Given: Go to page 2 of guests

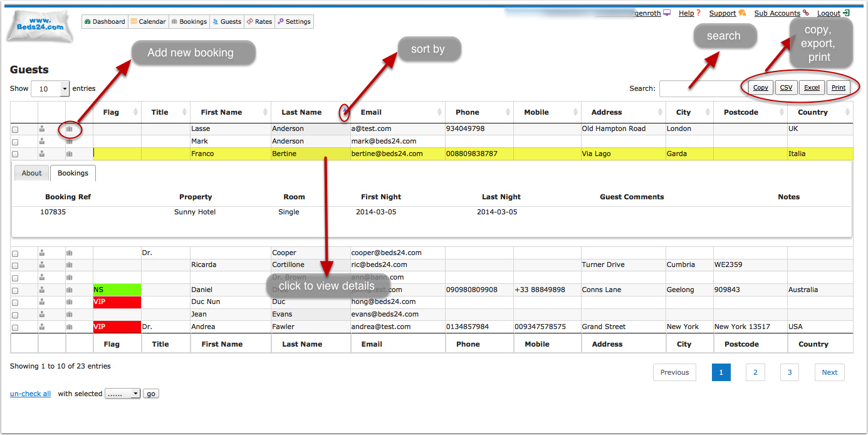Looking at the screenshot, I should pyautogui.click(x=755, y=372).
